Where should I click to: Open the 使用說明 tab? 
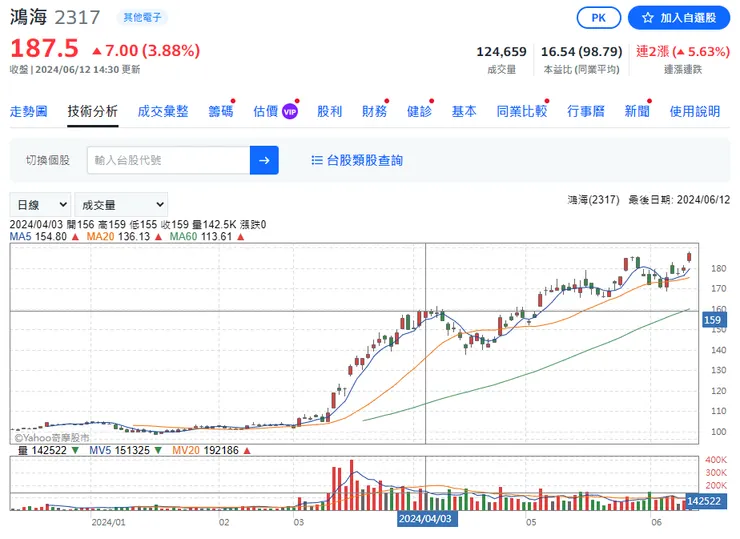pos(695,111)
